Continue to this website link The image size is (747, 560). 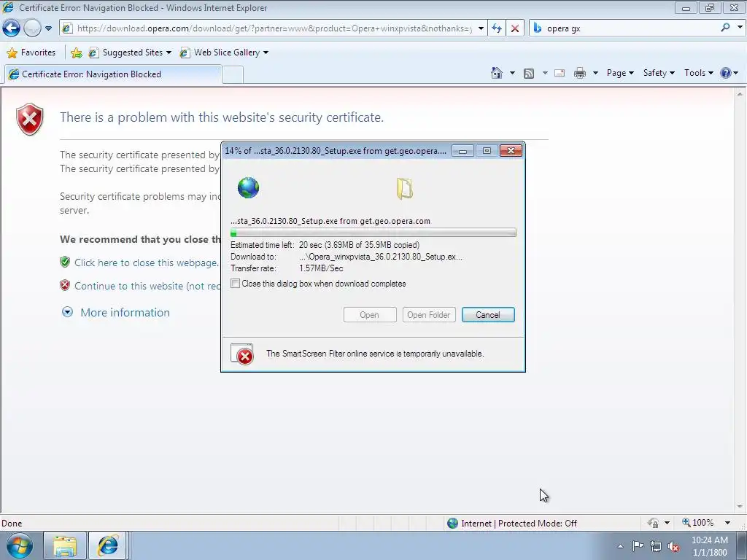147,286
